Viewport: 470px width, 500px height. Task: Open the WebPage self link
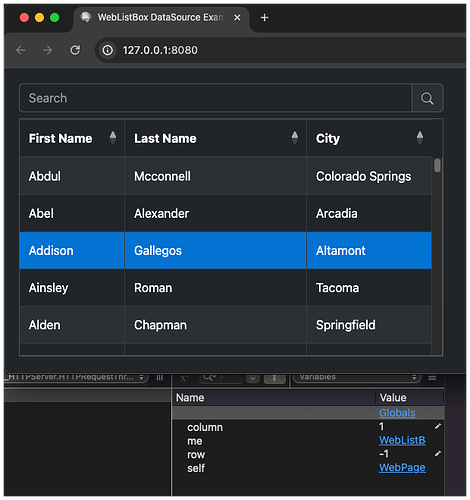click(x=402, y=468)
